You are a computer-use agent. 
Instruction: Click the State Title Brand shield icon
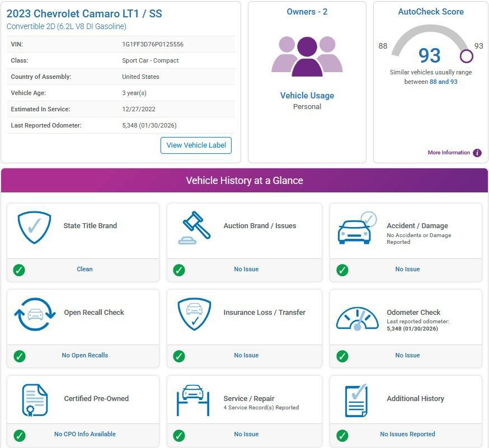pos(34,227)
